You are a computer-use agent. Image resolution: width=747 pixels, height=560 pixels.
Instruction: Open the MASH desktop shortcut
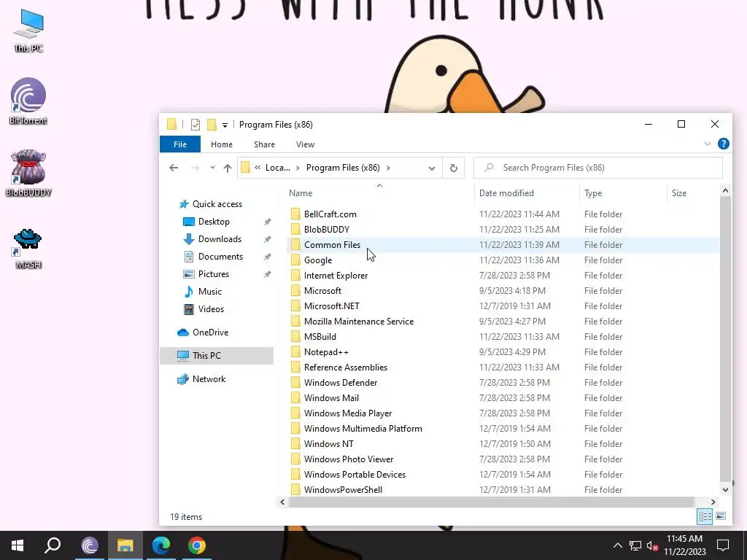[28, 249]
